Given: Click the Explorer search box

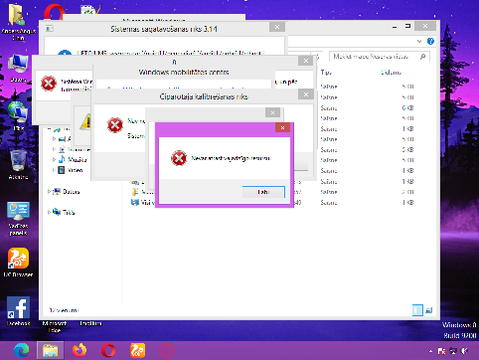Looking at the screenshot, I should pyautogui.click(x=379, y=57).
